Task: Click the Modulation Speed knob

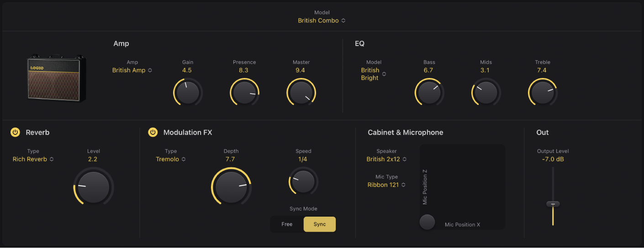Action: click(x=303, y=182)
